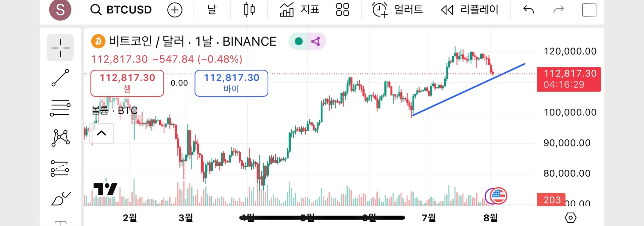The image size is (644, 226).
Task: Click the undo arrow
Action: [x=528, y=10]
